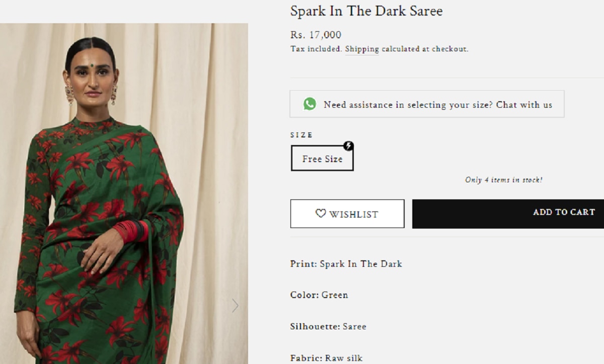Screen dimensions: 604x364
Task: Click the SIZE heading label
Action: pos(301,135)
